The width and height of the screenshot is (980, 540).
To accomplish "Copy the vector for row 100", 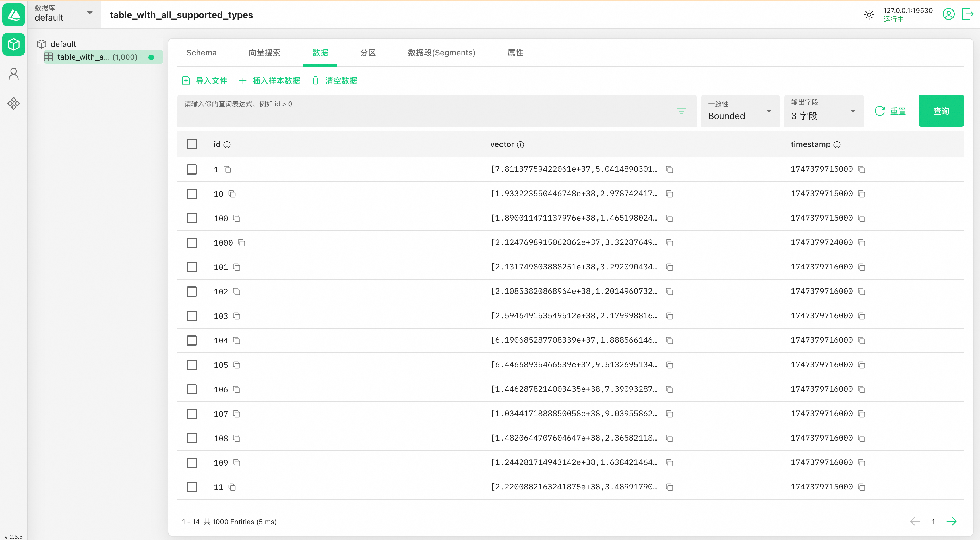I will pyautogui.click(x=669, y=218).
